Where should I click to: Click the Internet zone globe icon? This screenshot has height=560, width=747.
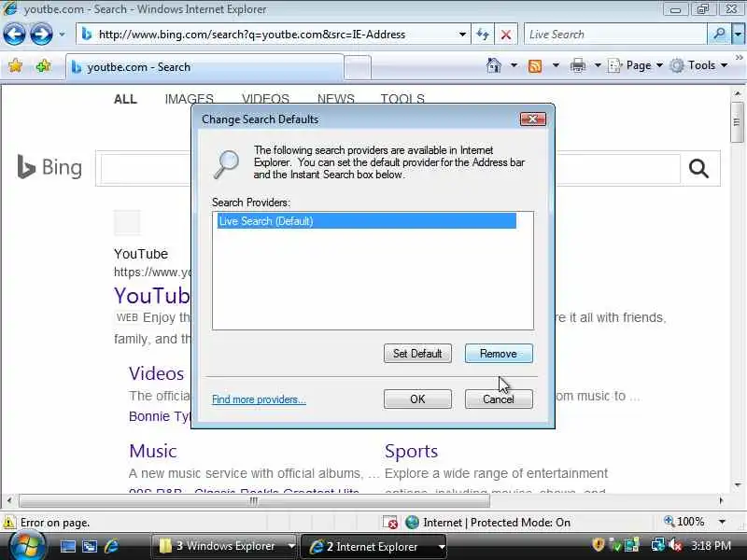pos(412,523)
